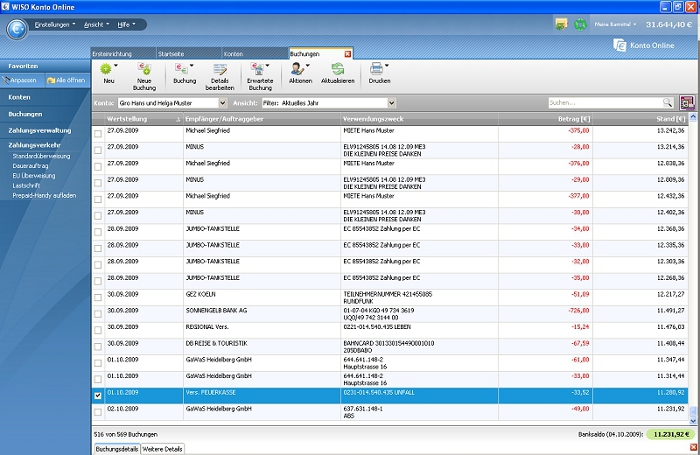Image resolution: width=700 pixels, height=455 pixels.
Task: Click the green circular icon in header
Action: pyautogui.click(x=580, y=24)
